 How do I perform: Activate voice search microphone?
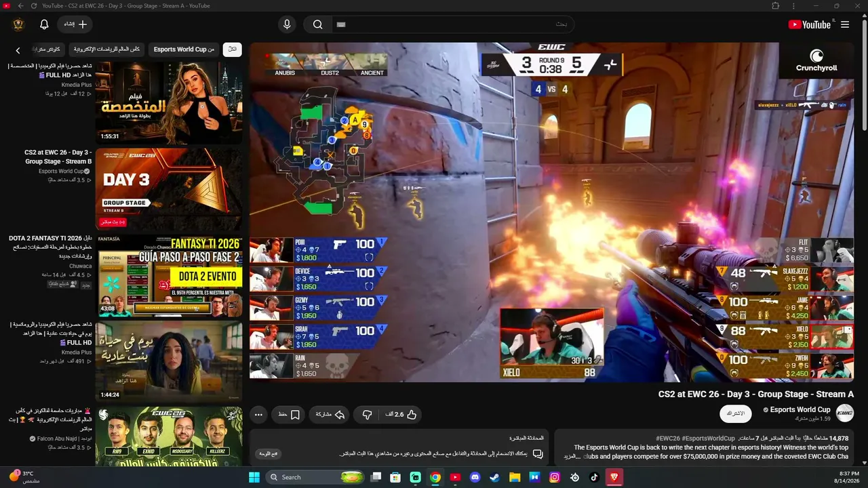click(x=287, y=24)
